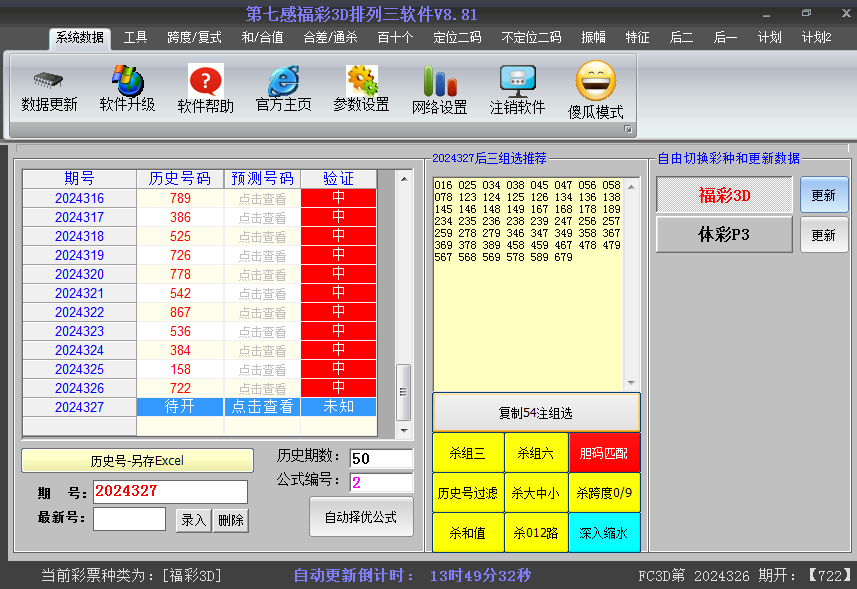Open the 和/合值 tab
The height and width of the screenshot is (589, 857).
click(x=262, y=38)
